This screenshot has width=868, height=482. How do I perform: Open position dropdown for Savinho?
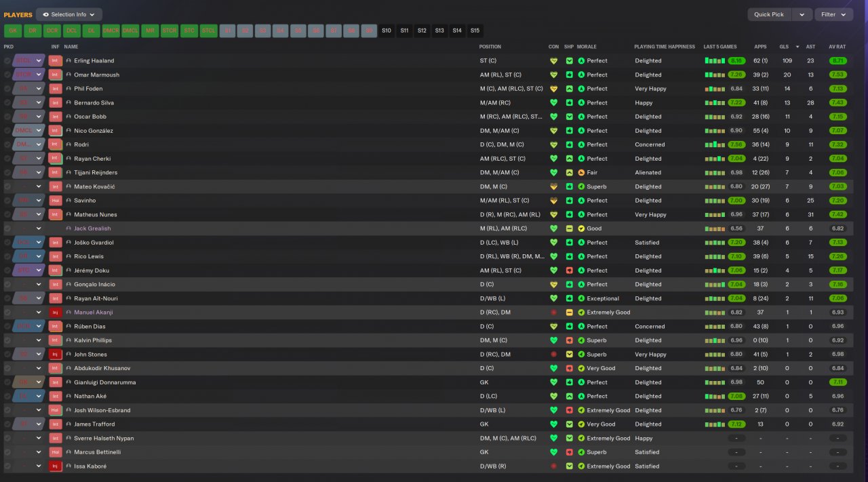pos(39,201)
